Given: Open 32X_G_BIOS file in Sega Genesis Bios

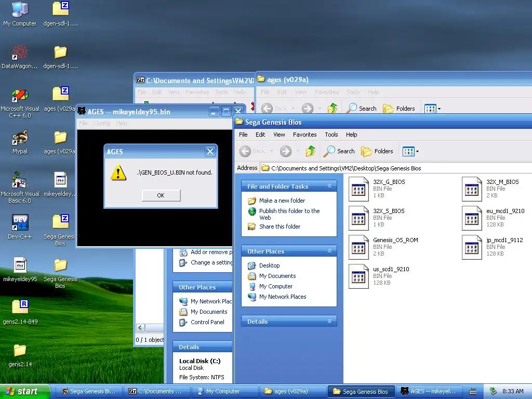Looking at the screenshot, I should (358, 189).
